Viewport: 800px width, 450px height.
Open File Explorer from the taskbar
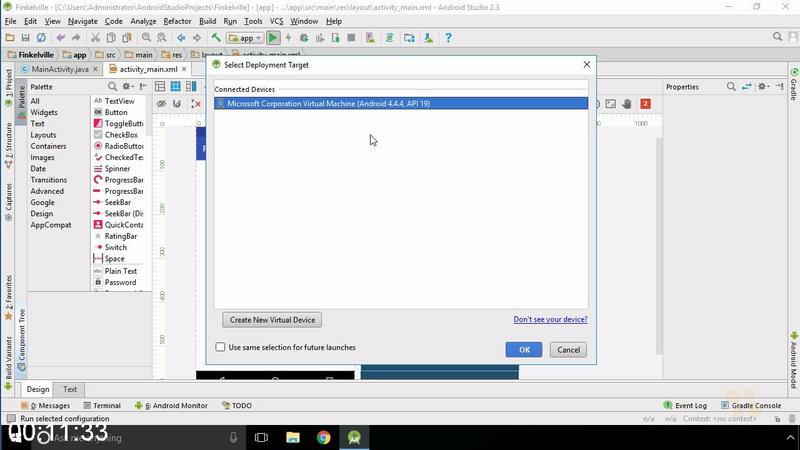coord(293,437)
